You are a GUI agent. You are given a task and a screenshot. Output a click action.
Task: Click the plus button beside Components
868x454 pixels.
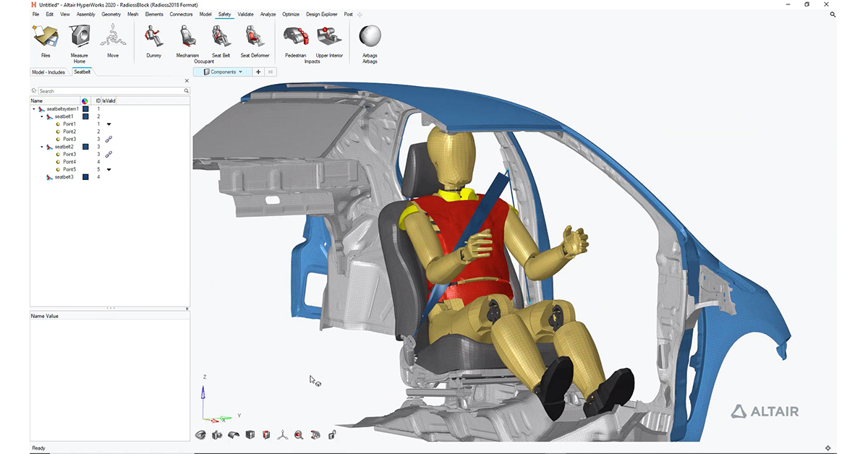[259, 72]
